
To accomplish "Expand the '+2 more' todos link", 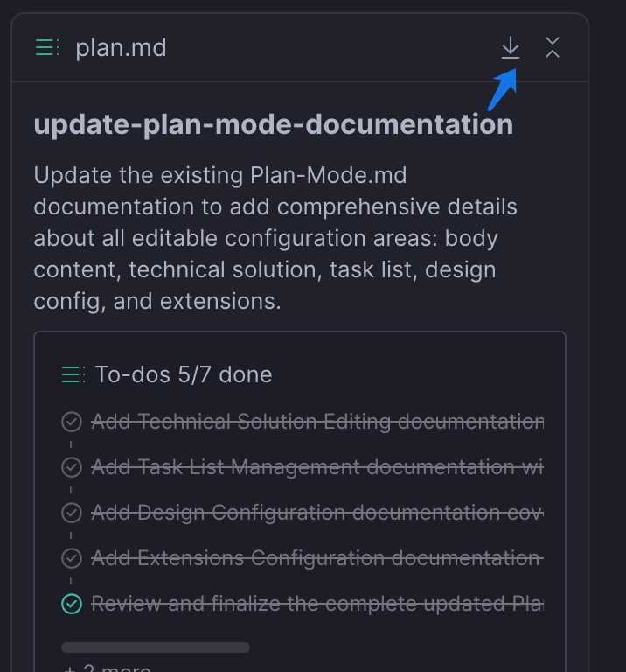I will click(107, 667).
